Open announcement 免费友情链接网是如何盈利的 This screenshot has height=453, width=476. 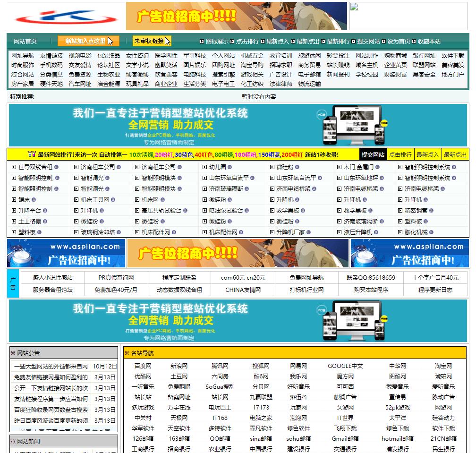(x=51, y=377)
